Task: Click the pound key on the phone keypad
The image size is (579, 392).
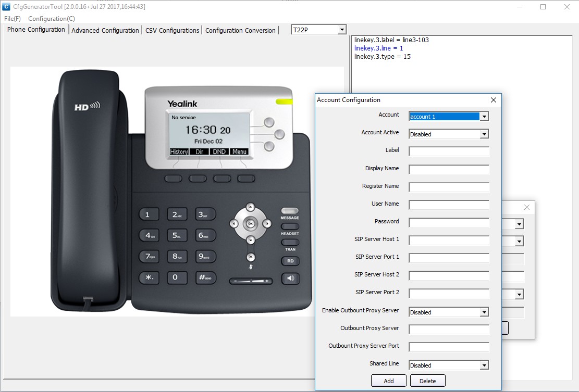Action: click(205, 277)
